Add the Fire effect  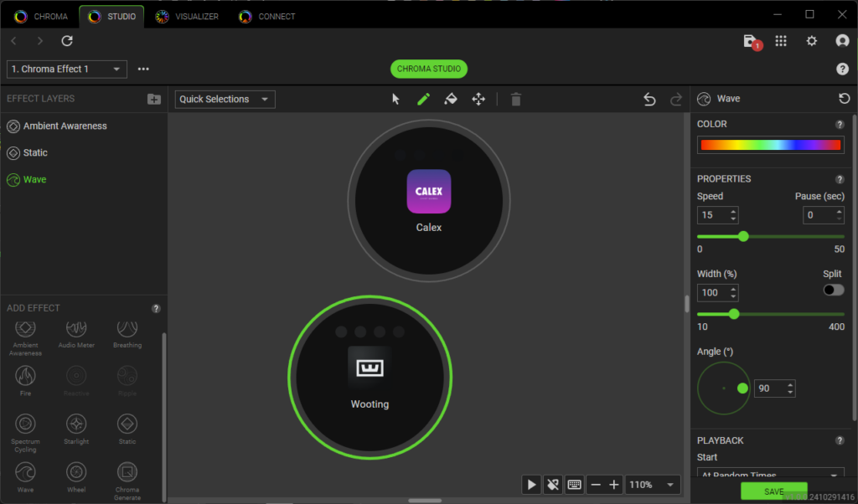tap(26, 382)
